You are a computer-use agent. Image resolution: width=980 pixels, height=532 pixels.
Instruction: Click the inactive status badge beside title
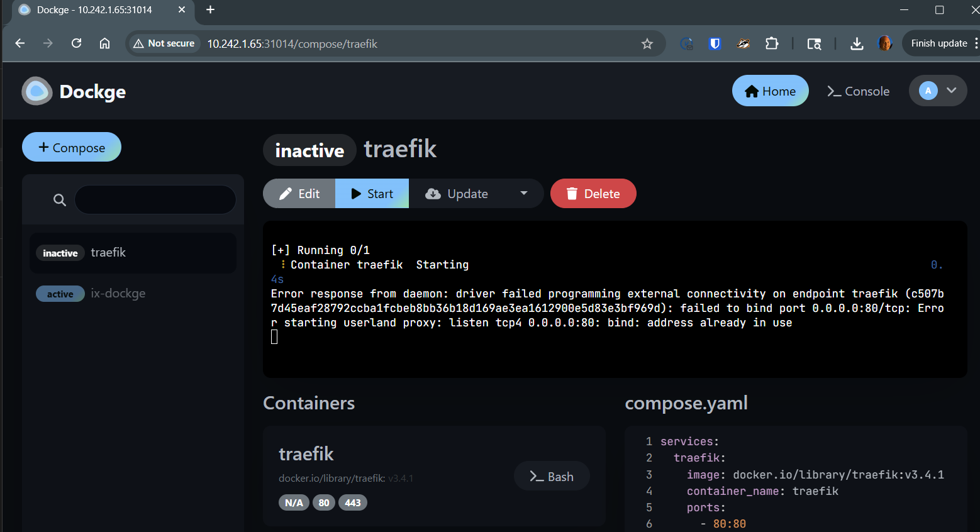[x=309, y=150]
